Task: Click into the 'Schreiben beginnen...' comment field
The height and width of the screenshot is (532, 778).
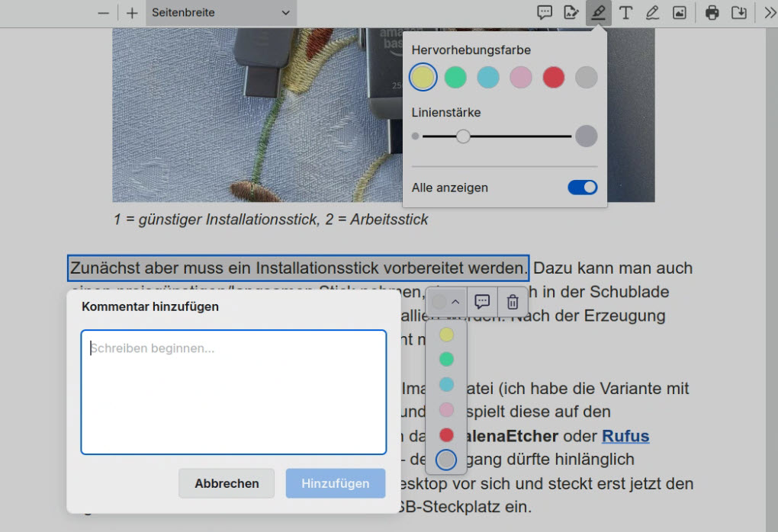Action: [233, 392]
